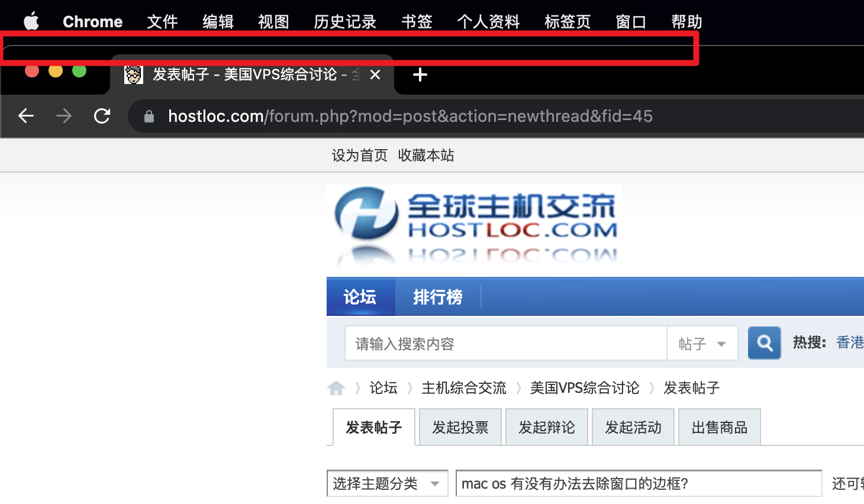This screenshot has height=504, width=864.
Task: Open the 论坛 navigation tab
Action: (360, 296)
